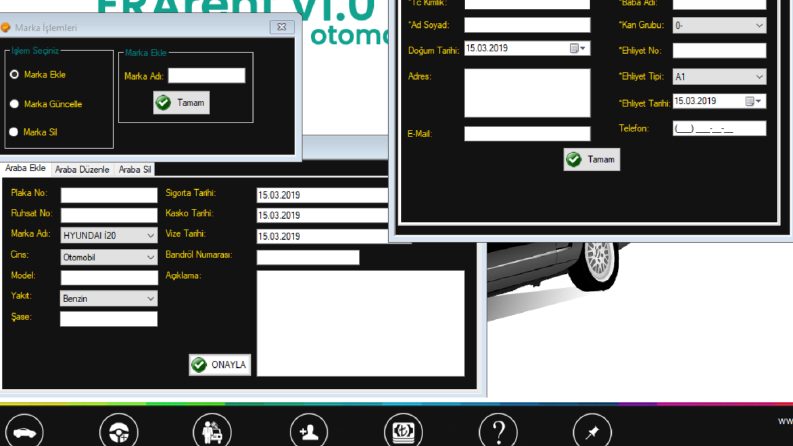The height and width of the screenshot is (446, 793).
Task: Select the Marka Sil radio button
Action: [14, 132]
